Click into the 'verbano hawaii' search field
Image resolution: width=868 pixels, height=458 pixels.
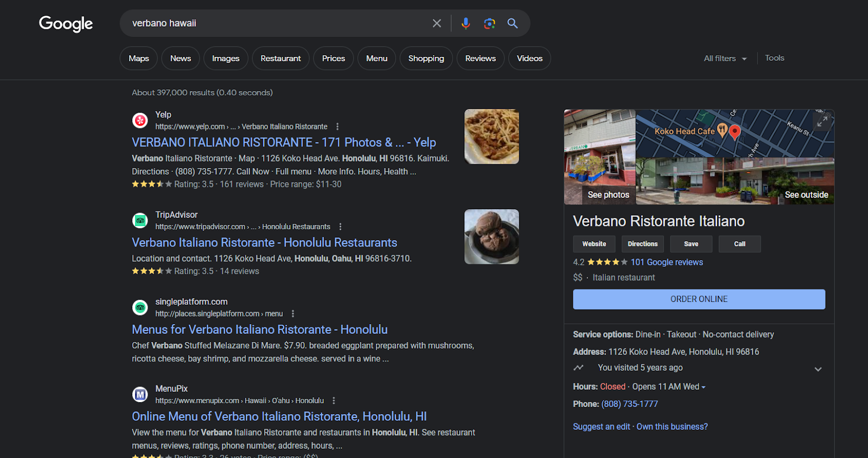(x=277, y=23)
